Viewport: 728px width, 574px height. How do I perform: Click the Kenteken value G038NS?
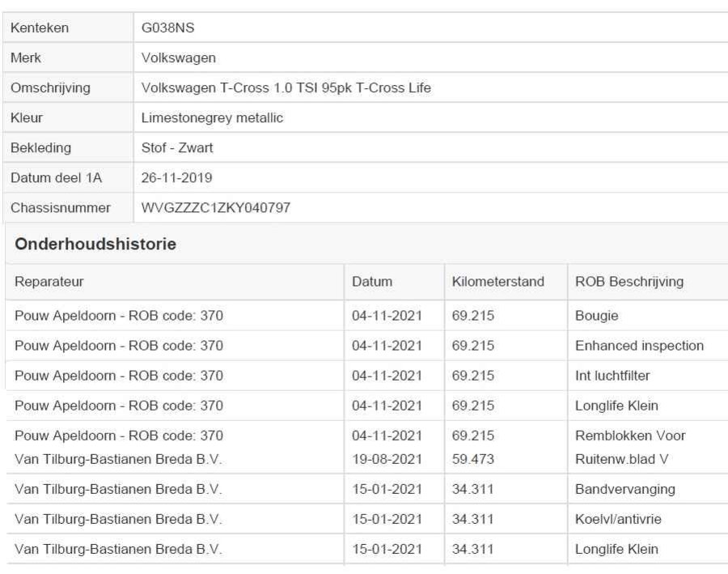[167, 28]
